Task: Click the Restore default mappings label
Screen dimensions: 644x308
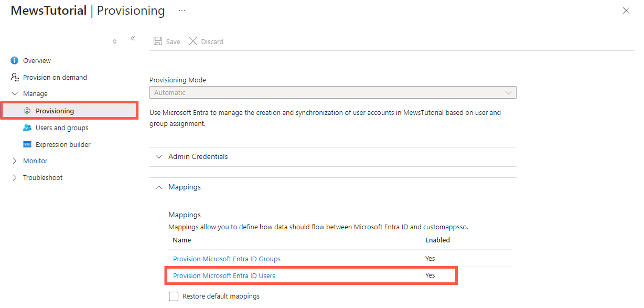Action: tap(221, 296)
